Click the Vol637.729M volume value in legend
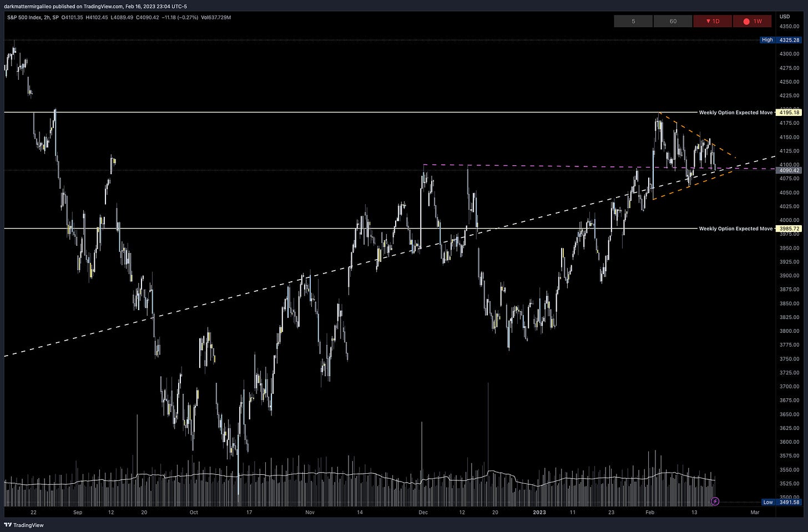The image size is (808, 532). [217, 17]
